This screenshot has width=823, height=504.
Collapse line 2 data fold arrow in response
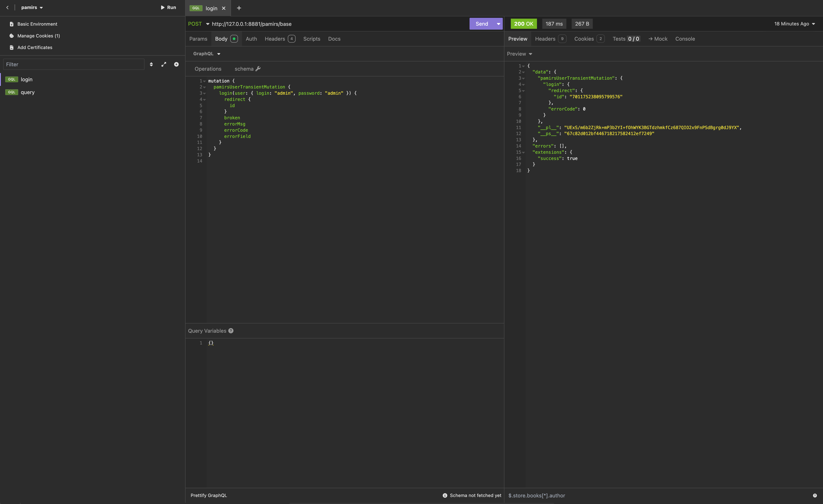(523, 72)
